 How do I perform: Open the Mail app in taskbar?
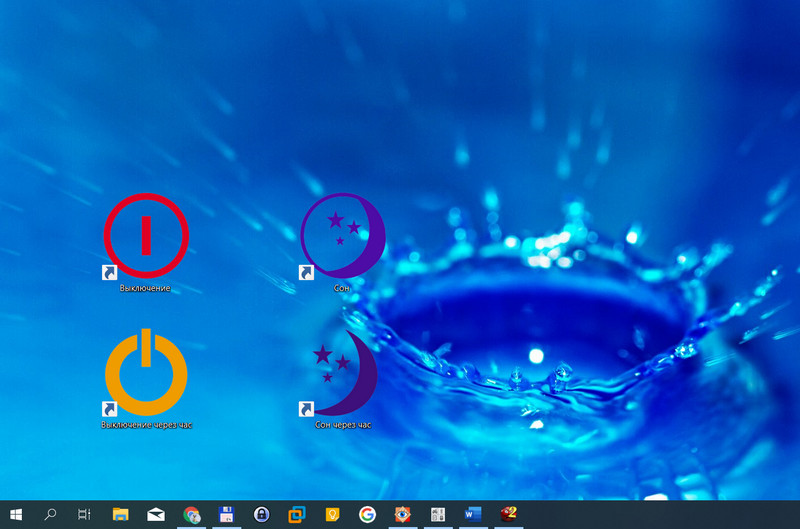pyautogui.click(x=156, y=515)
